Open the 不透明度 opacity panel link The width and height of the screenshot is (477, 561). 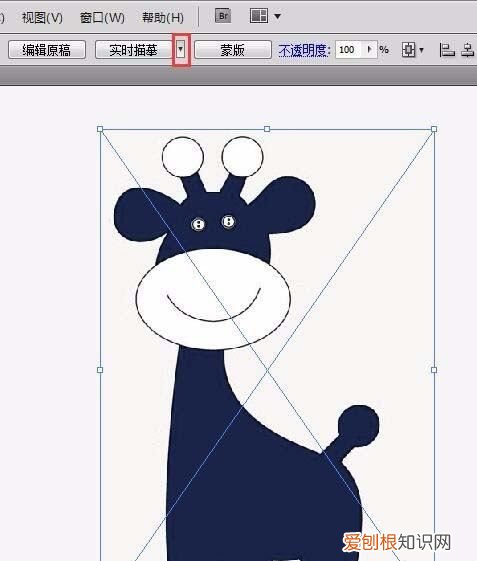click(304, 50)
